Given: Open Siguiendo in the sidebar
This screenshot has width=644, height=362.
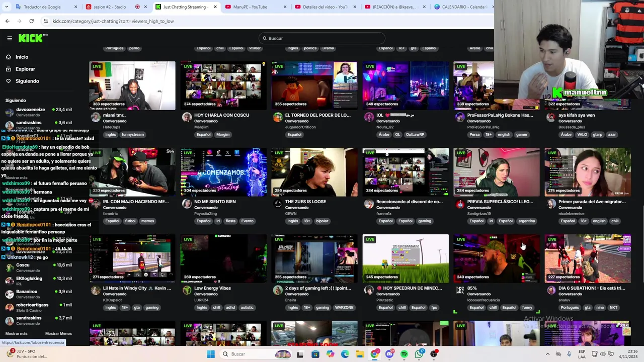Looking at the screenshot, I should point(27,81).
